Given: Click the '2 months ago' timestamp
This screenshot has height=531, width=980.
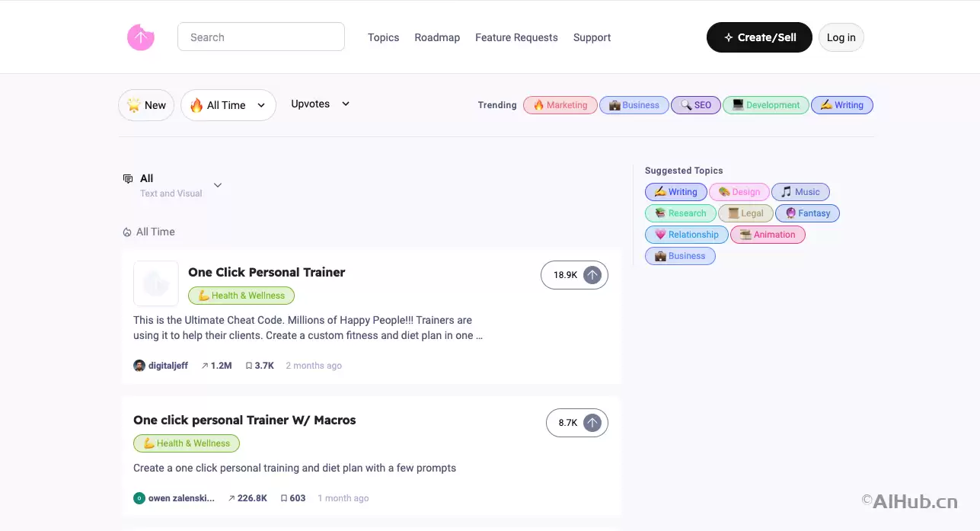Looking at the screenshot, I should (314, 366).
